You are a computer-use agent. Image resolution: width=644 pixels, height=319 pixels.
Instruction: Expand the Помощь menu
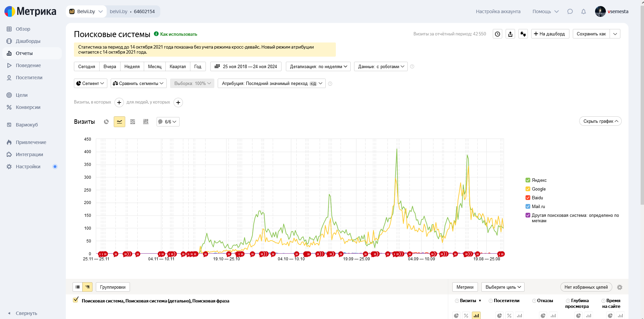point(545,11)
